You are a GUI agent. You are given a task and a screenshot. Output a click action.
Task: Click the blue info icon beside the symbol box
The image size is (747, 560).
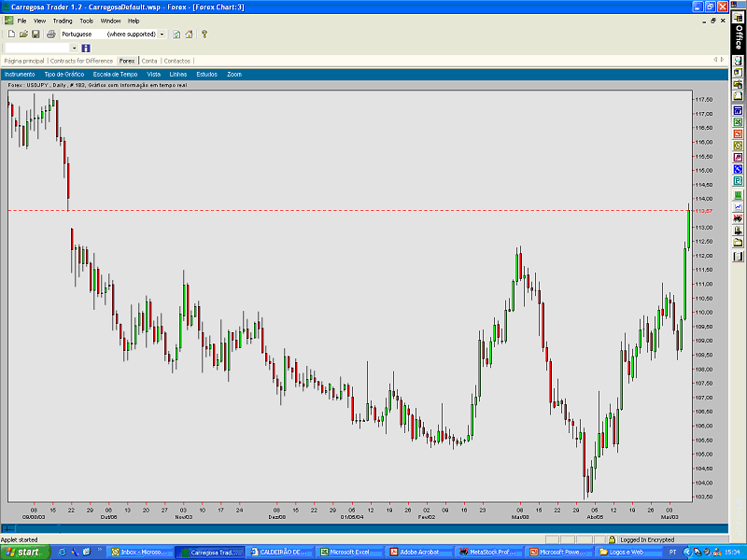85,48
